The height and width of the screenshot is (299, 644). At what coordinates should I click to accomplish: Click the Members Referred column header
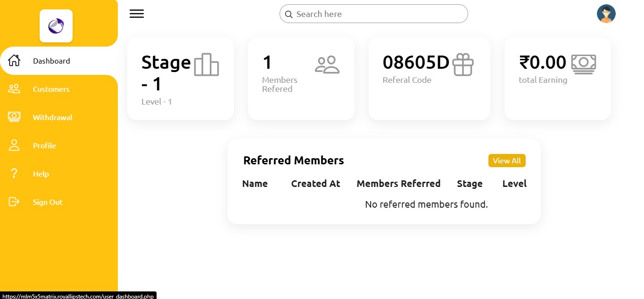[x=398, y=184]
